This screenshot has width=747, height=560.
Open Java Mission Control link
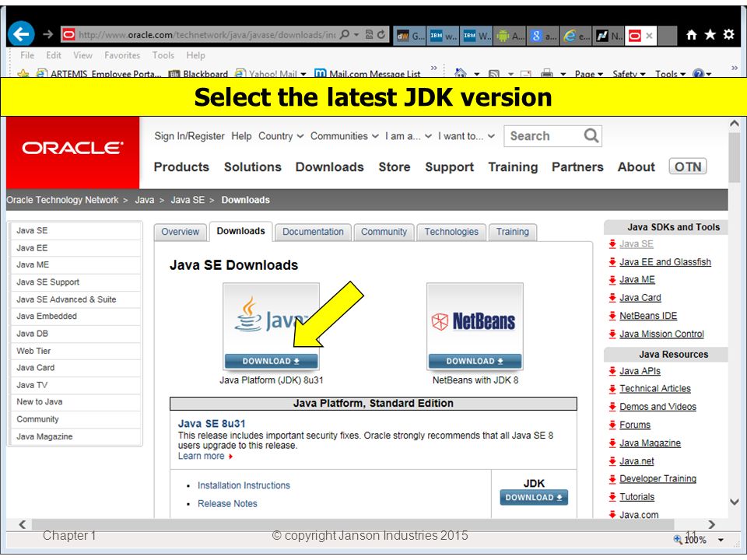tap(661, 334)
